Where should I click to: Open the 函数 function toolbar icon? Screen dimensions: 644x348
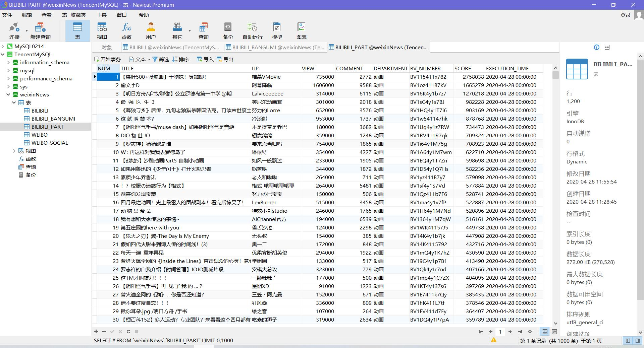[126, 31]
